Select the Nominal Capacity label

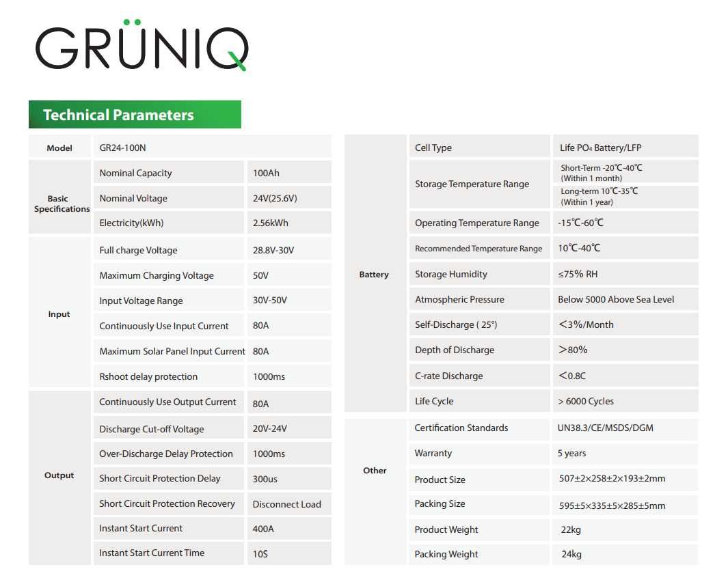[x=135, y=173]
